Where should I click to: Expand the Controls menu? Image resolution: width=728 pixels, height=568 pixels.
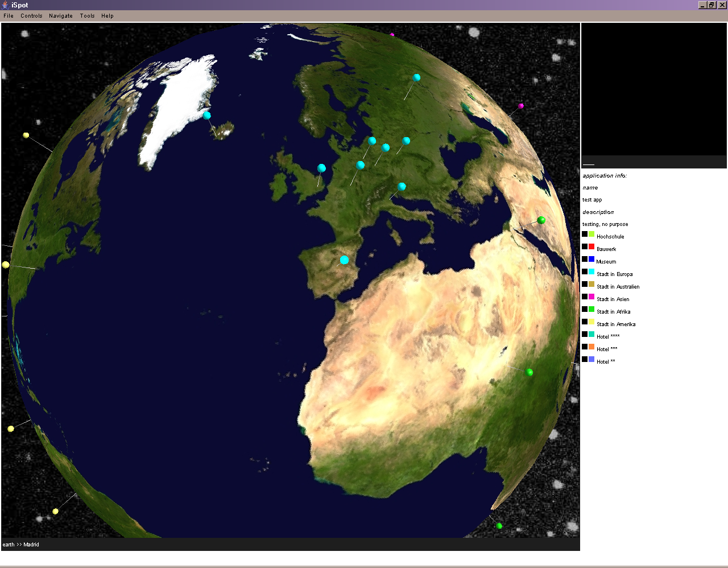click(31, 16)
